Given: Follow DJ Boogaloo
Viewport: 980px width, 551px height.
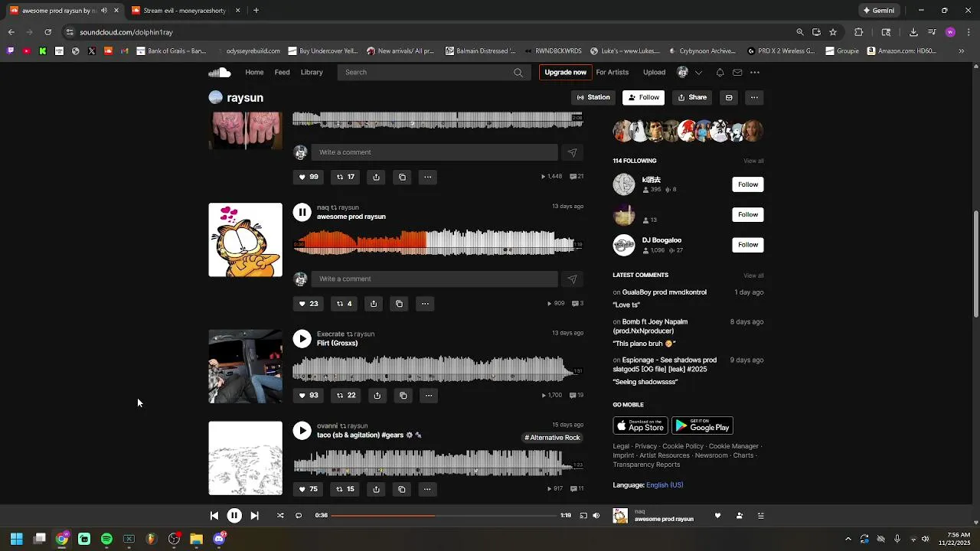Looking at the screenshot, I should coord(748,245).
